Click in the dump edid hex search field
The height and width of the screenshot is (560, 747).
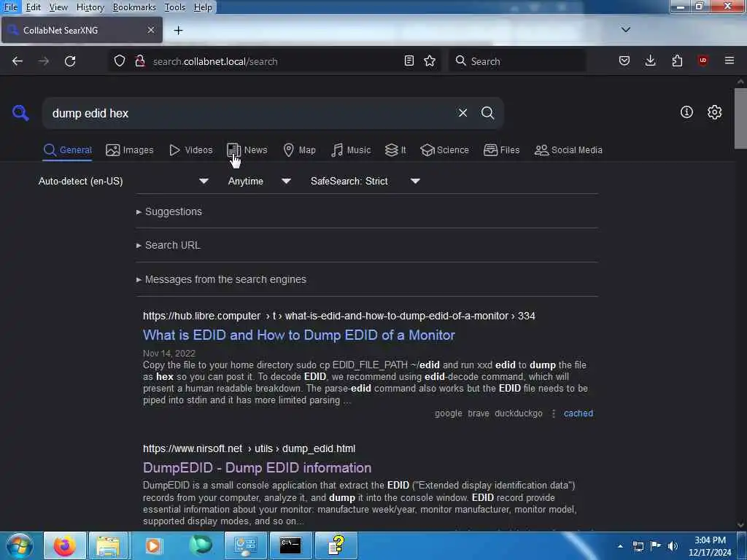coord(248,113)
